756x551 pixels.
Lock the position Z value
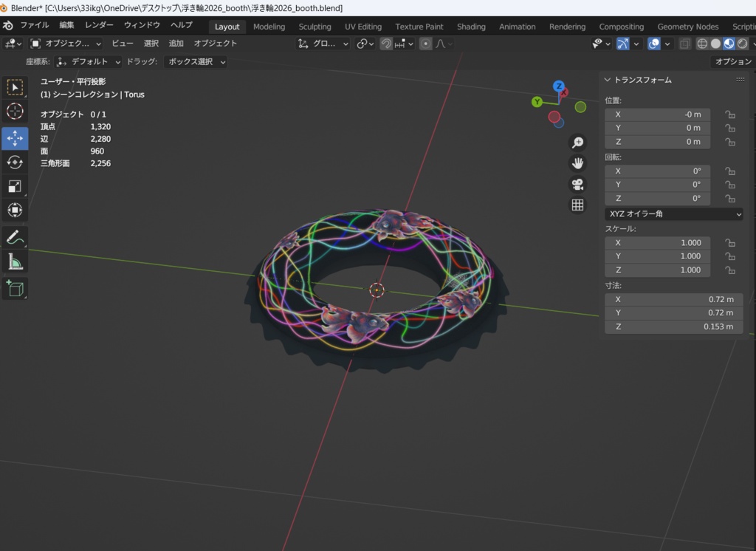click(x=730, y=142)
